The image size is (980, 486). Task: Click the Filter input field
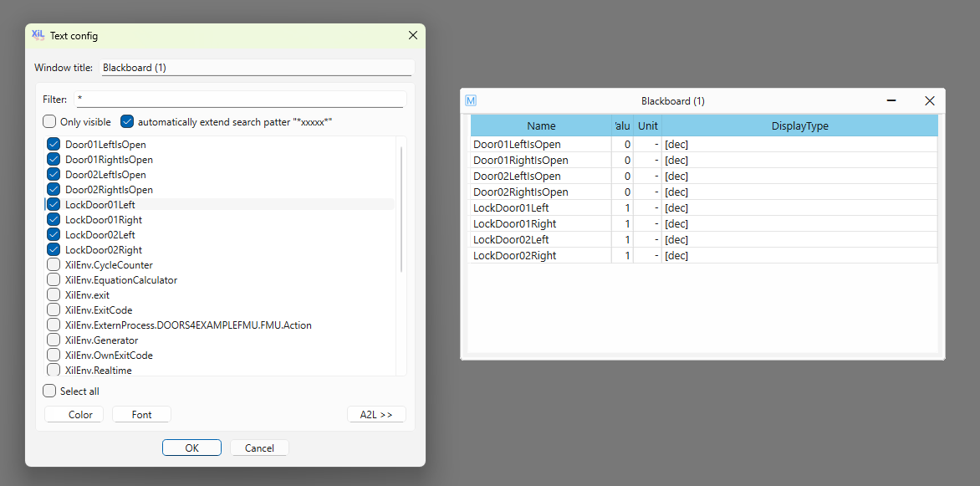point(240,99)
